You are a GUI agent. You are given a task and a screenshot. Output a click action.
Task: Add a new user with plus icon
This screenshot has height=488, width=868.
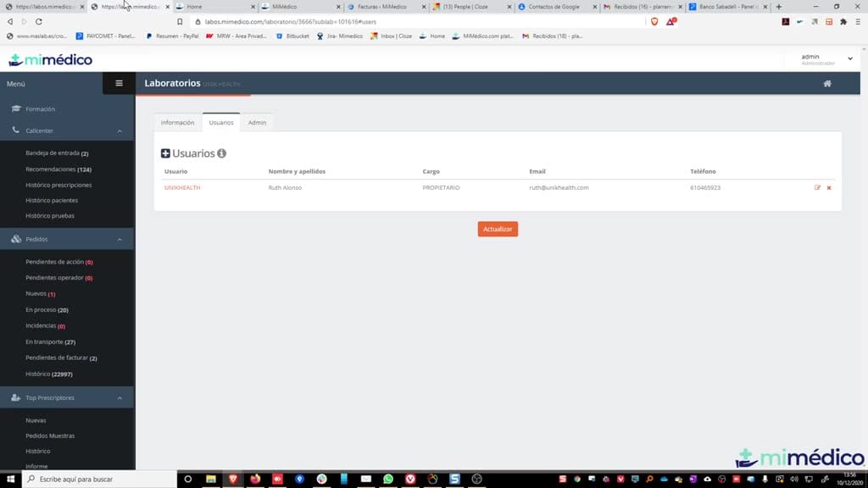165,153
